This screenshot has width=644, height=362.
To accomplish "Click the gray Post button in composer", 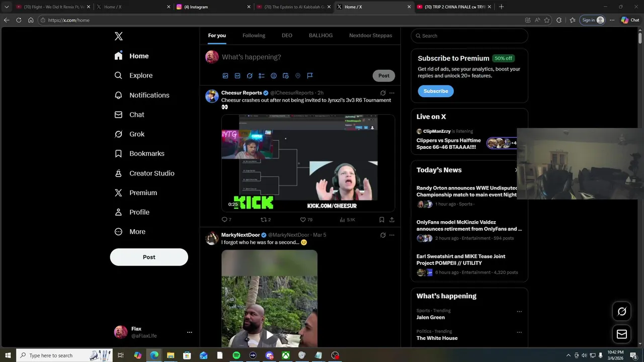I will [384, 75].
